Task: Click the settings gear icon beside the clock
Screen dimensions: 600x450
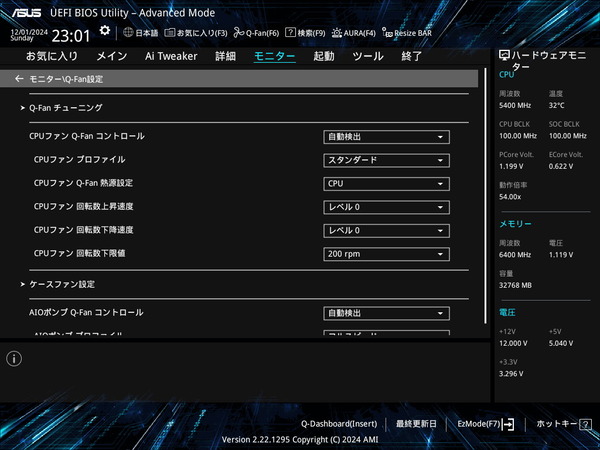Action: tap(105, 32)
